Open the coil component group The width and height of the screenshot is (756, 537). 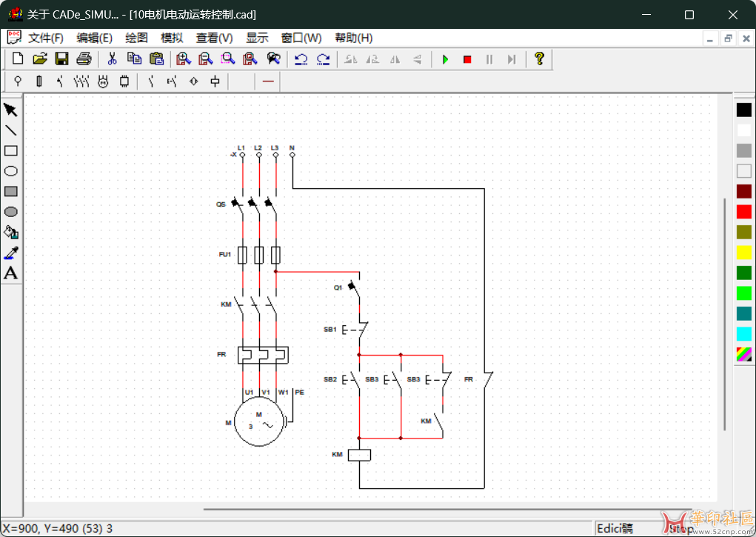coord(215,81)
